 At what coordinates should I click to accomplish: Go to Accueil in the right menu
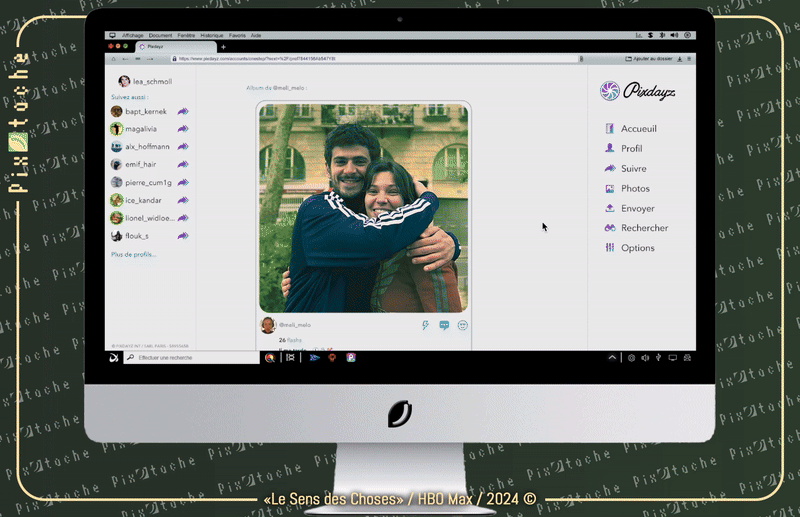click(638, 129)
